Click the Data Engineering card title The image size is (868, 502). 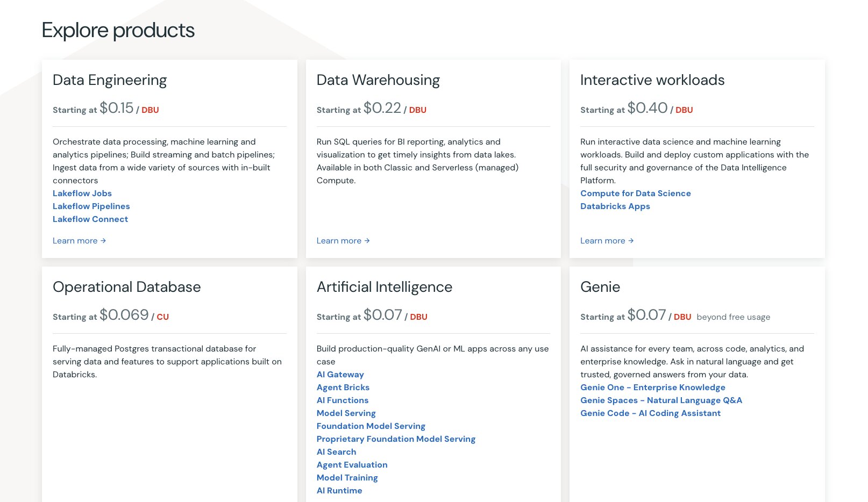[110, 80]
